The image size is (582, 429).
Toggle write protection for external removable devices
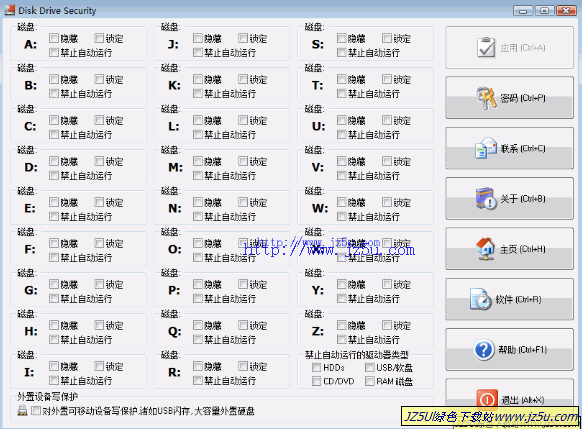[x=36, y=410]
